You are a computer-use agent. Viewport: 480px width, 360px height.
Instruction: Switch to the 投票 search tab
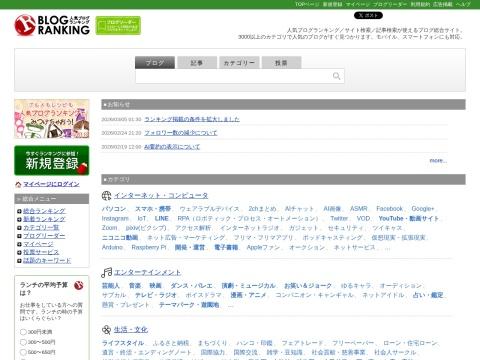(x=281, y=63)
